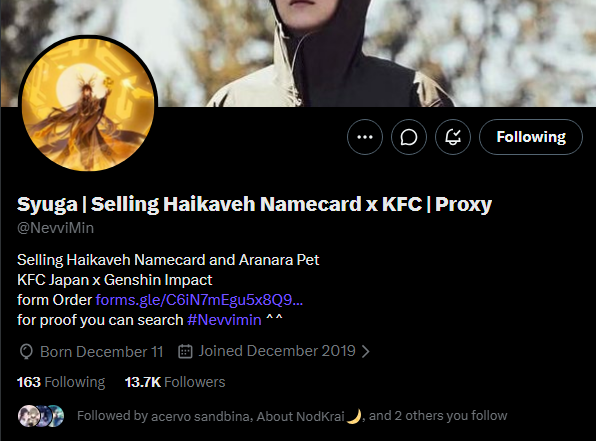Click the balloon icon beside Born December 11
Viewport: 596px width, 441px height.
click(x=26, y=352)
